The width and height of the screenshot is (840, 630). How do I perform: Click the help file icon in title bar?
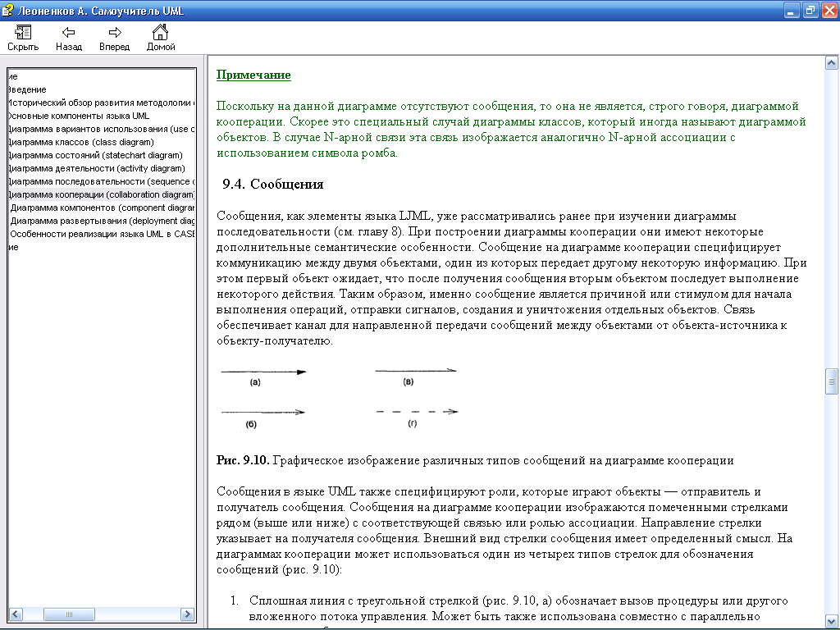pyautogui.click(x=8, y=10)
